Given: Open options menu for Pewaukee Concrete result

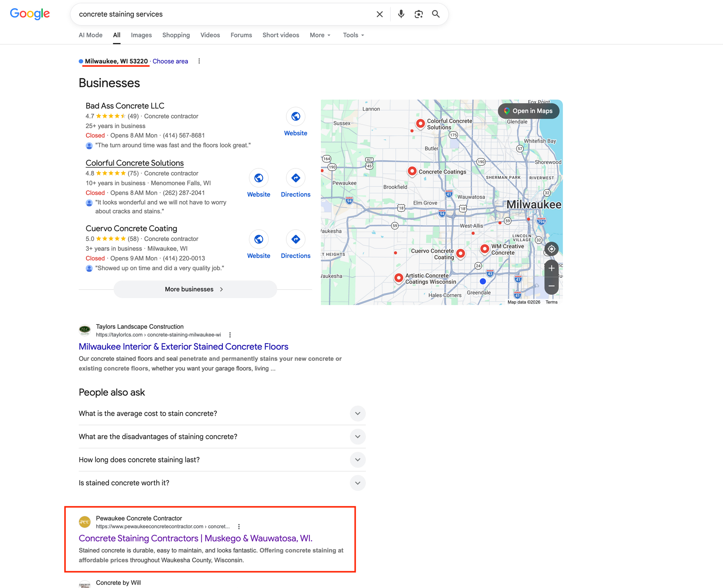Looking at the screenshot, I should coord(239,527).
